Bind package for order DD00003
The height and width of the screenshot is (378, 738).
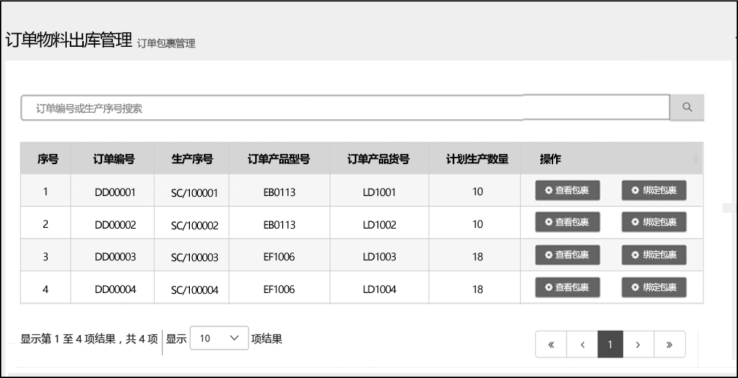[654, 255]
